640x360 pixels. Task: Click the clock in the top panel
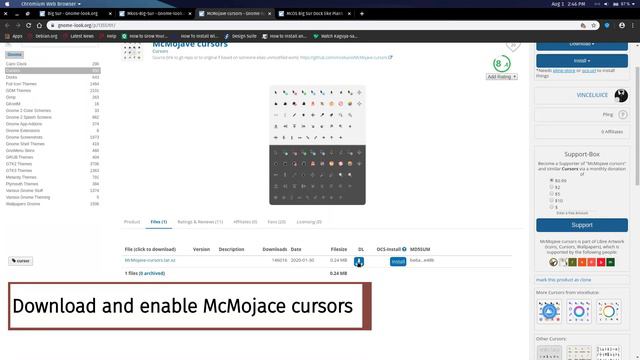coord(568,4)
